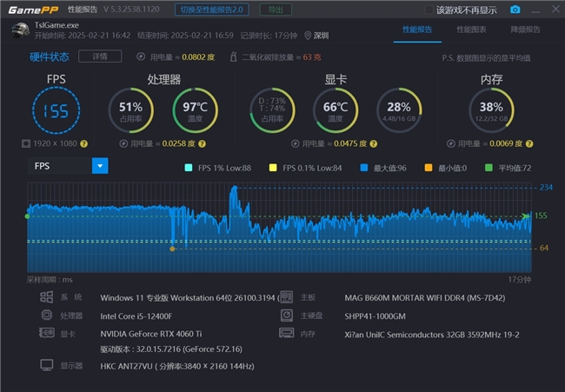
Task: Click the CPU 51% 占用率 gauge
Action: 130,110
